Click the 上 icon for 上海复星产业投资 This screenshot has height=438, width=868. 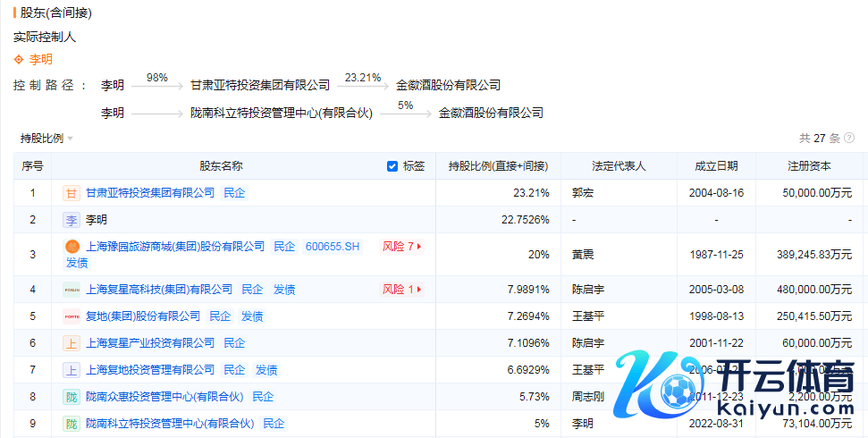72,343
